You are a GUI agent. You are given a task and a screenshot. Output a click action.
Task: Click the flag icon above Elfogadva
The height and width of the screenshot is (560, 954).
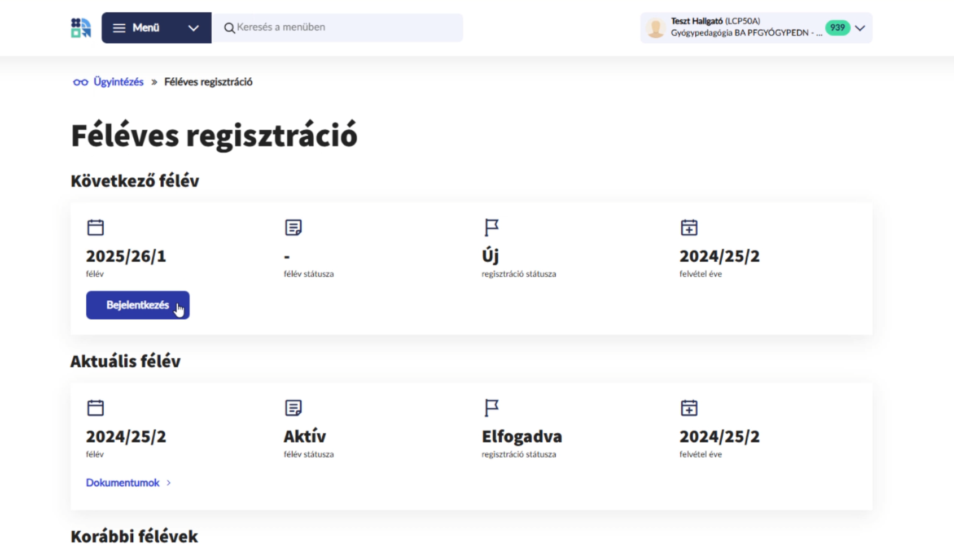coord(491,408)
